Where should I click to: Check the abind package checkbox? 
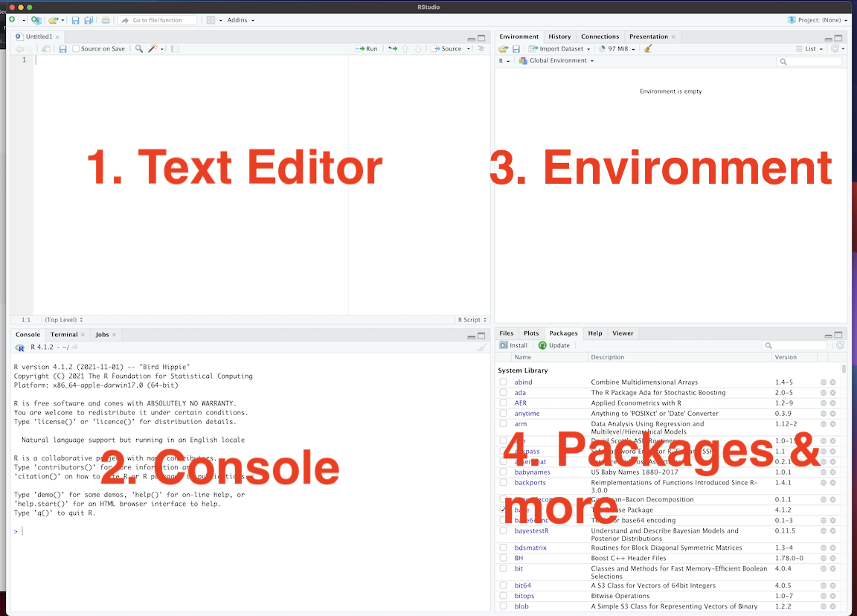pyautogui.click(x=504, y=382)
